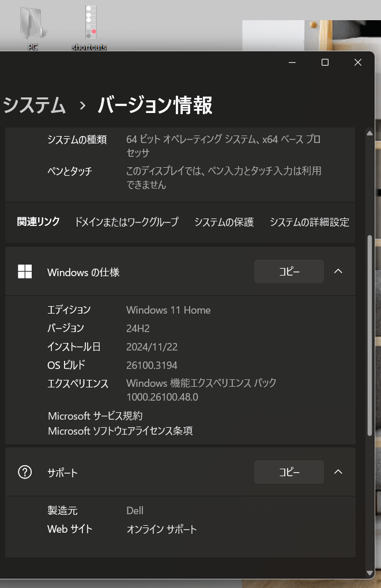Select the OS build 26100.3194
This screenshot has width=381, height=588.
coord(152,365)
